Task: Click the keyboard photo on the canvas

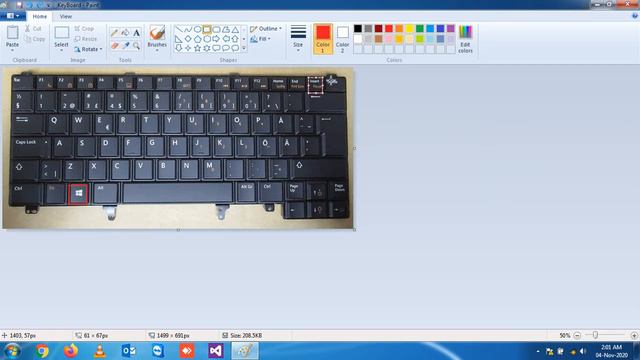Action: (178, 148)
